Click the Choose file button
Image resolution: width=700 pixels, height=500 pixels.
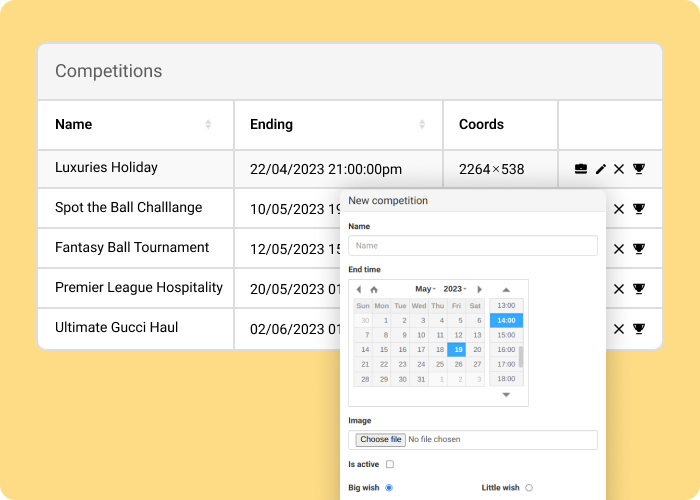[x=381, y=439]
